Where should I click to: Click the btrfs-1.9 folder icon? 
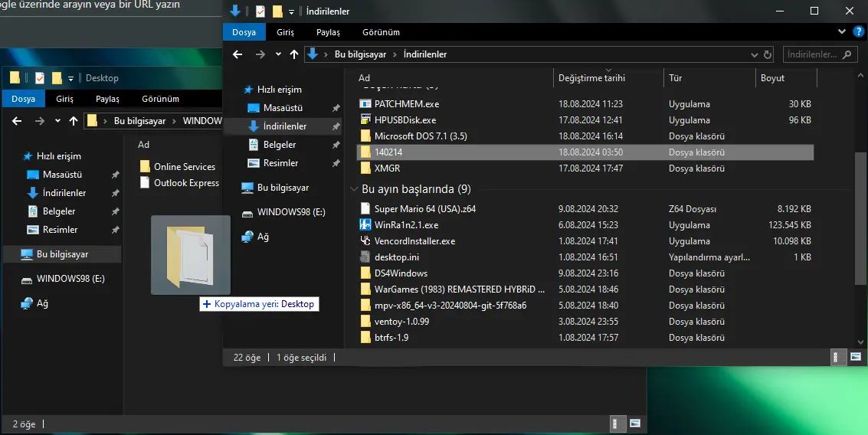tap(365, 337)
